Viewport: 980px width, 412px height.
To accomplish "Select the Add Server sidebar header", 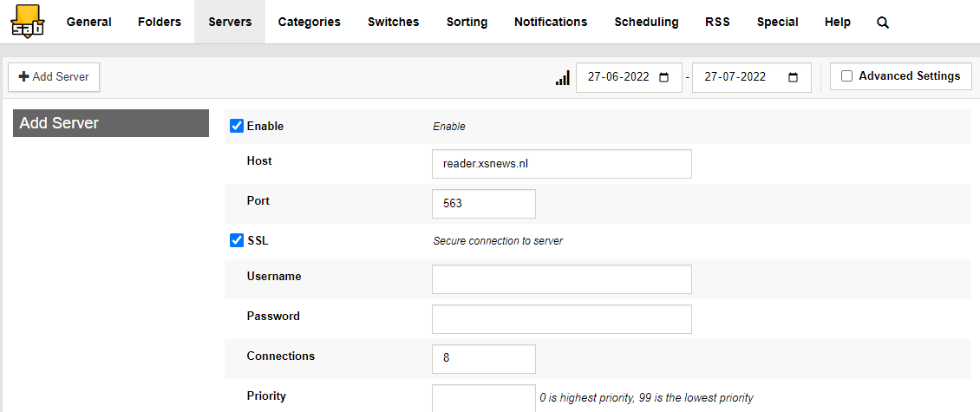I will click(x=111, y=123).
